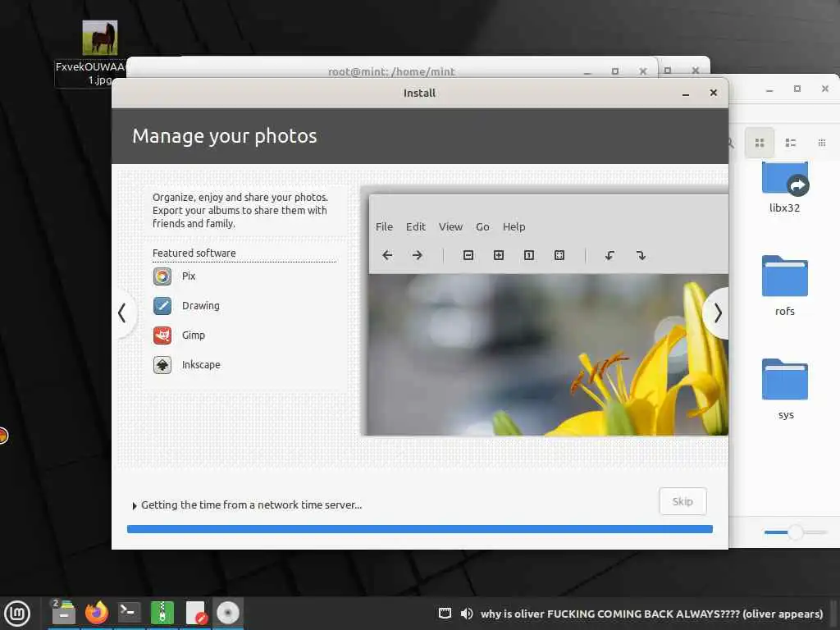The image size is (840, 630).
Task: Switch file manager to icon view
Action: click(x=759, y=143)
